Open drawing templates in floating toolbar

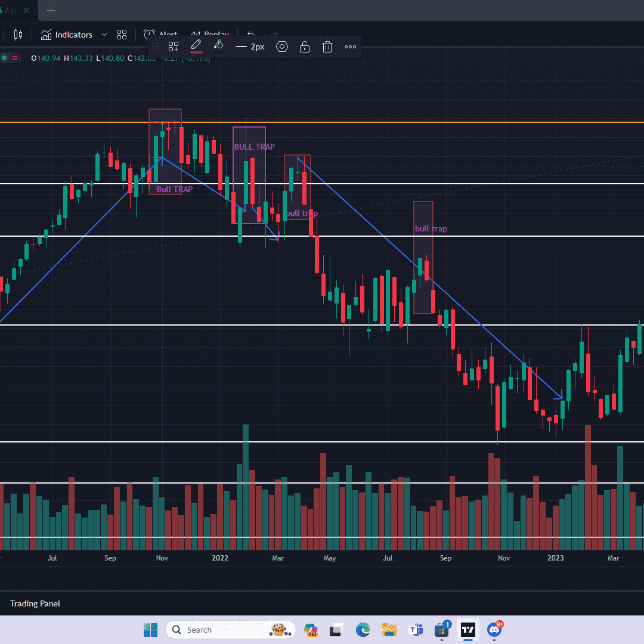tap(174, 47)
